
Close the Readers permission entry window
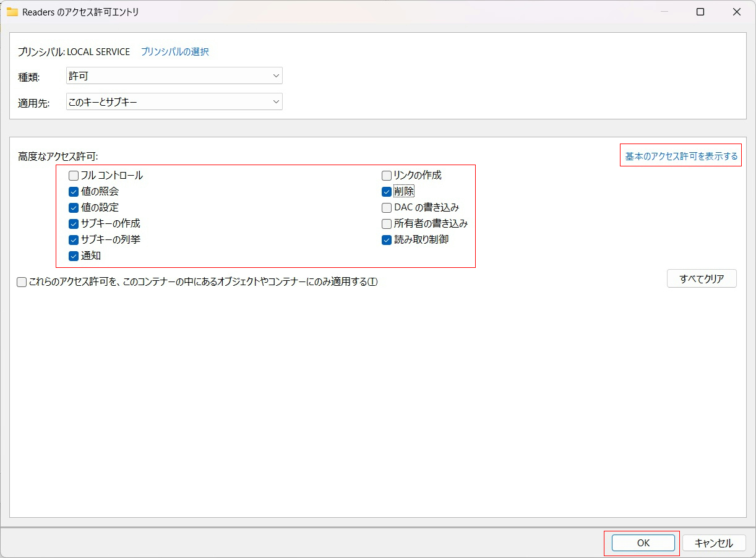coord(737,12)
